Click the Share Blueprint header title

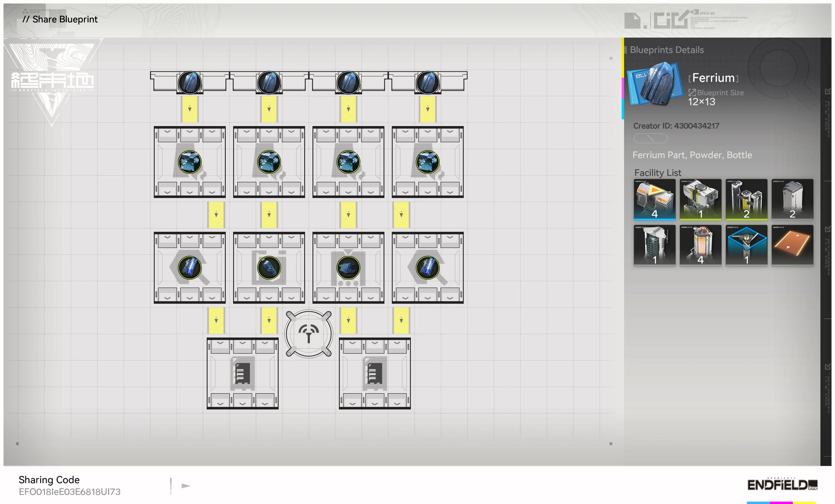[x=60, y=19]
